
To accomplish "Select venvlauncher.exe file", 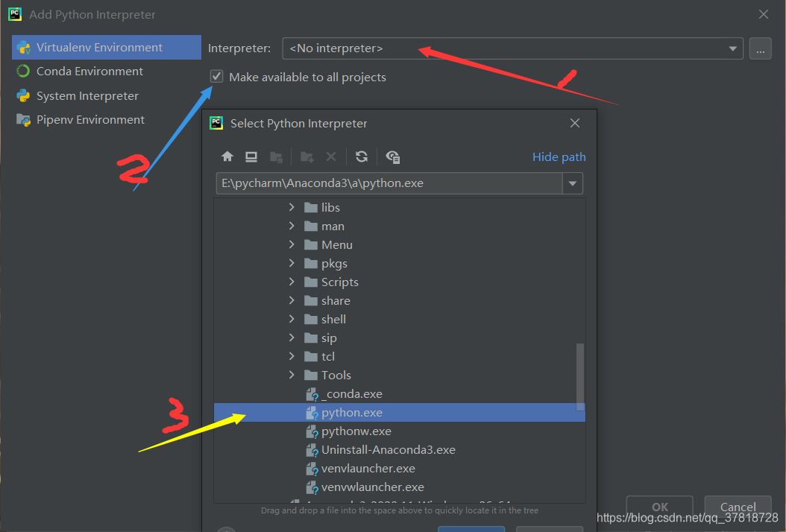I will 400,469.
